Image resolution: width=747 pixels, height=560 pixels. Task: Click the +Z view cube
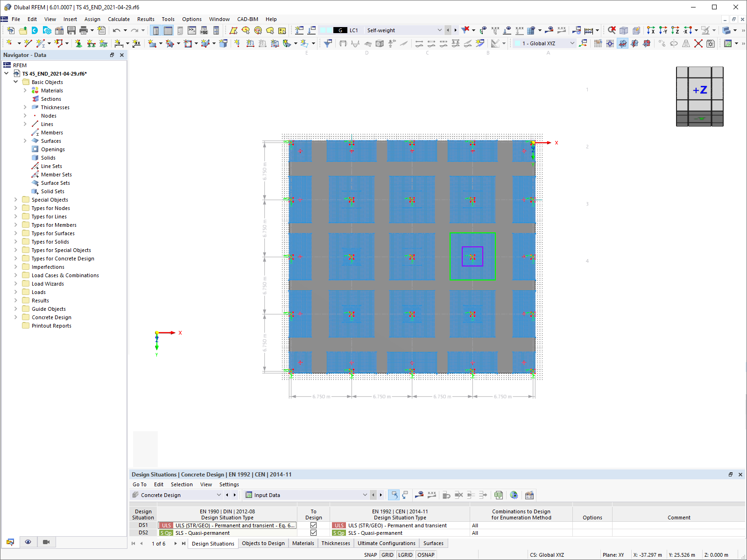699,90
